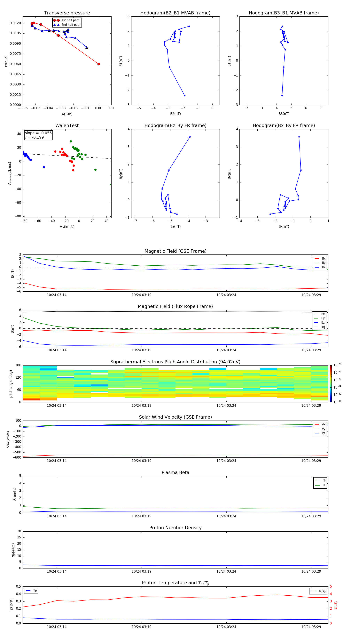Viewport: 351px width, 644px height.
Task: Click the By' entry in flux rope legend
Action: 320,318
